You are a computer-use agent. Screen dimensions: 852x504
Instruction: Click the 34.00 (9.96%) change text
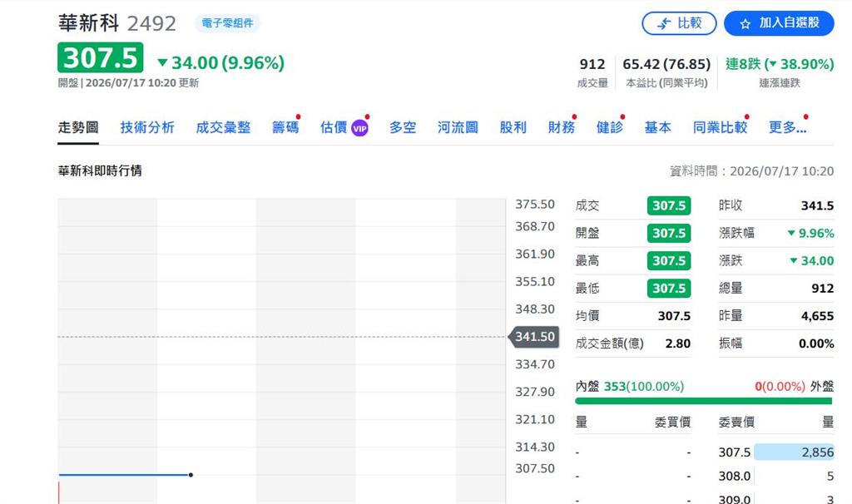pos(221,63)
